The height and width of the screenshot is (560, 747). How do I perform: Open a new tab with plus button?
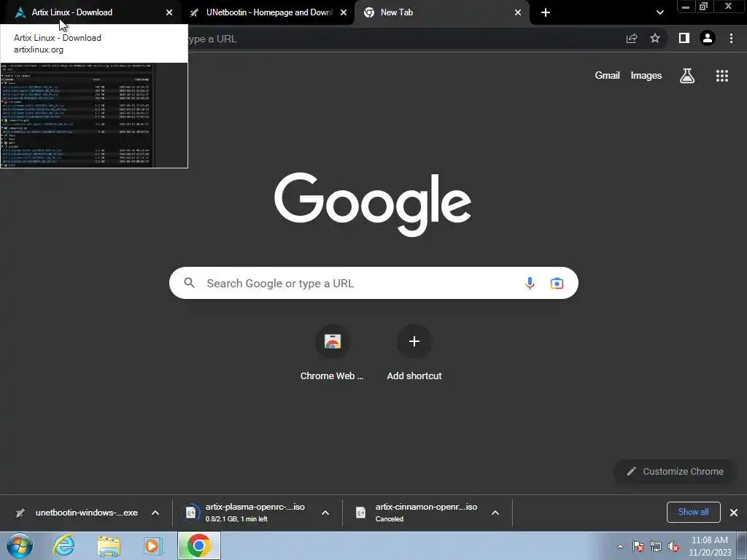coord(546,12)
